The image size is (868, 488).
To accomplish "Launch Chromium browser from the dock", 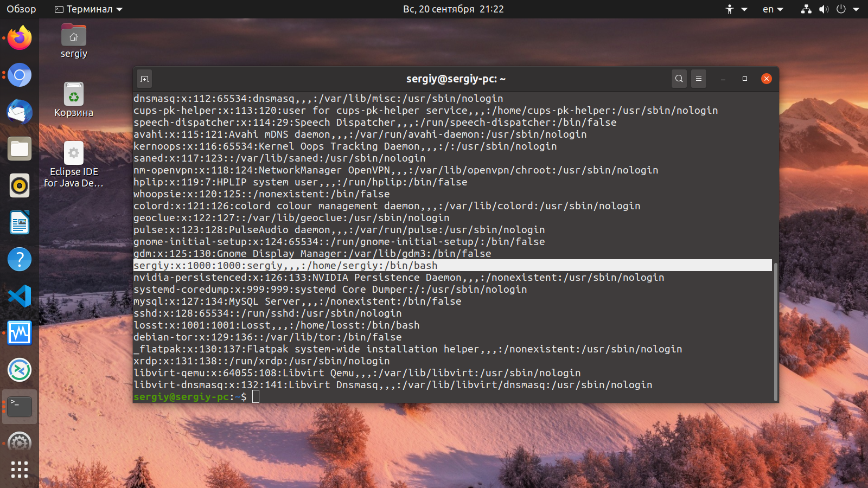I will coord(20,75).
